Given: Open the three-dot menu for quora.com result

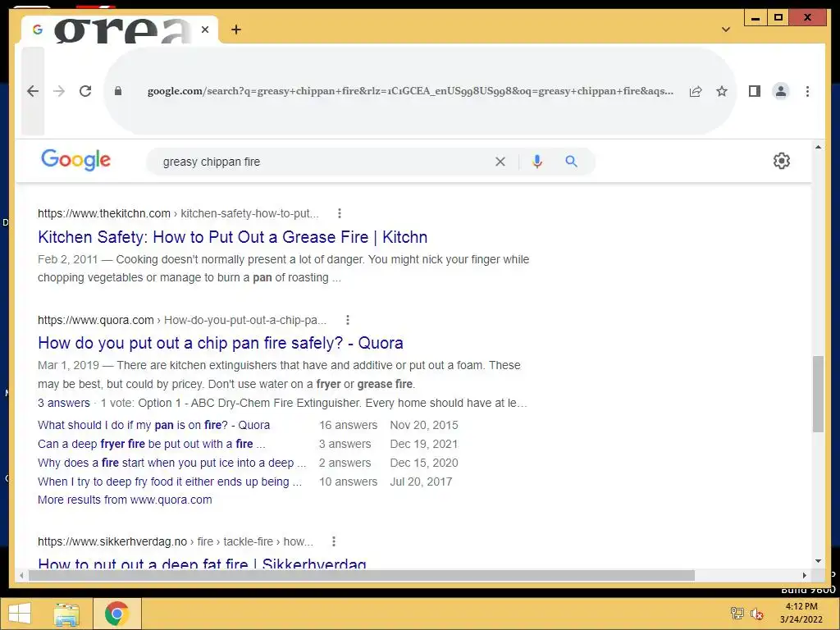Looking at the screenshot, I should [348, 320].
